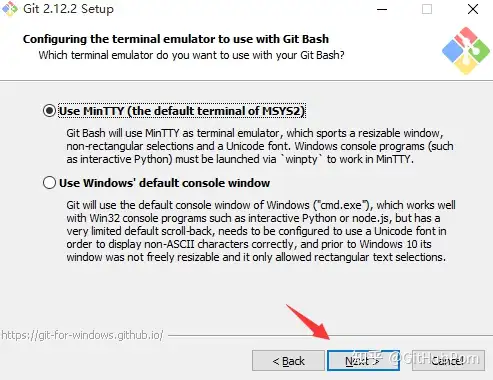Minimize the Git Setup window
Image resolution: width=493 pixels, height=380 pixels.
(x=382, y=9)
